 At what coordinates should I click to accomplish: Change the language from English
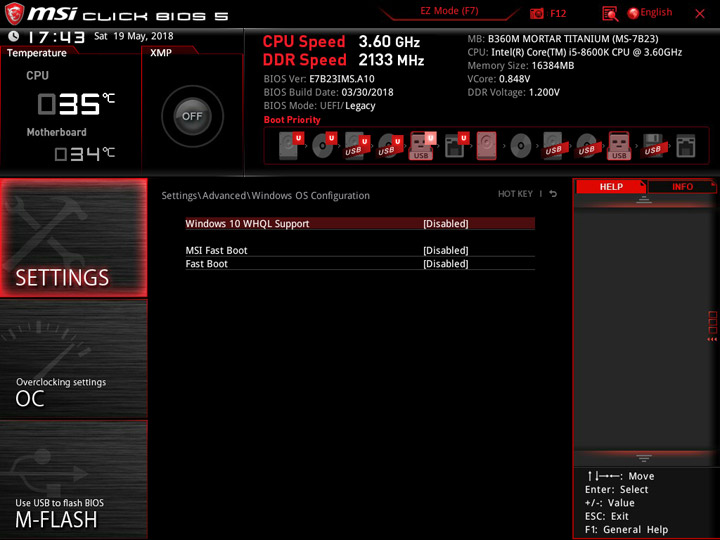656,12
